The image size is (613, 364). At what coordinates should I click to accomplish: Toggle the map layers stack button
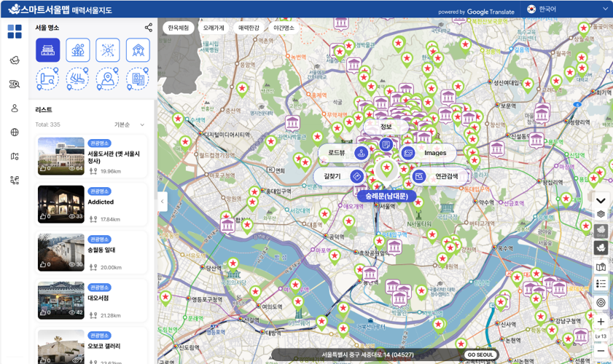point(601,214)
